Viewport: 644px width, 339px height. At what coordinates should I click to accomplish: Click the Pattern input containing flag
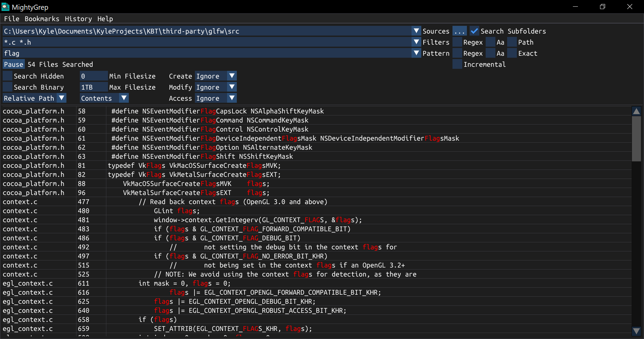207,53
